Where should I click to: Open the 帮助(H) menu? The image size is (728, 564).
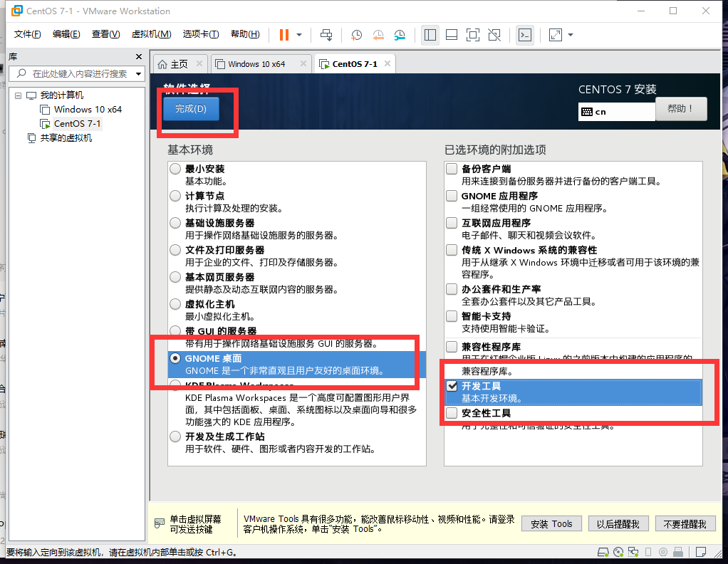(245, 34)
